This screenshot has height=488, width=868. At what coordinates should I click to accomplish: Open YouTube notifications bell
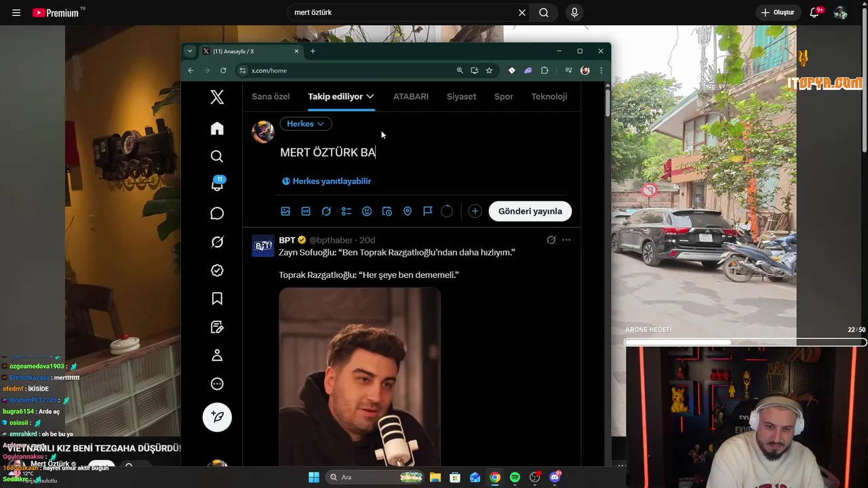[x=815, y=12]
